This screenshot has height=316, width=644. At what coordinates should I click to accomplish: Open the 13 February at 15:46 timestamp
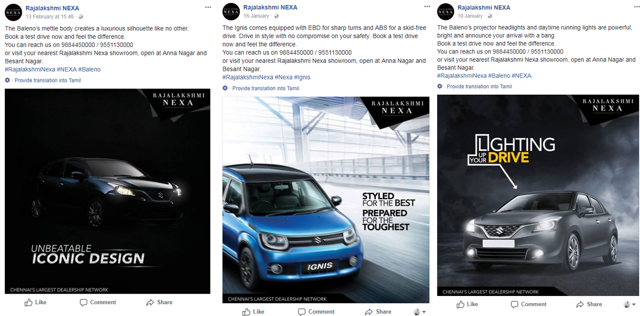pos(50,17)
